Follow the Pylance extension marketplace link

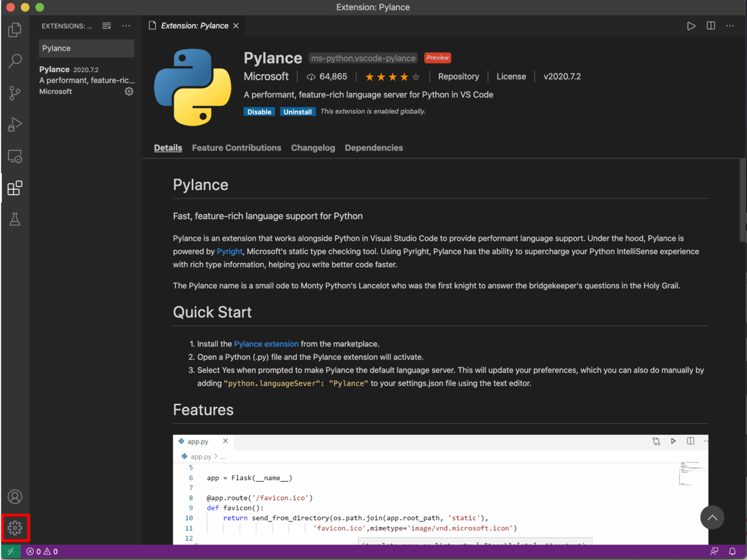click(x=266, y=343)
